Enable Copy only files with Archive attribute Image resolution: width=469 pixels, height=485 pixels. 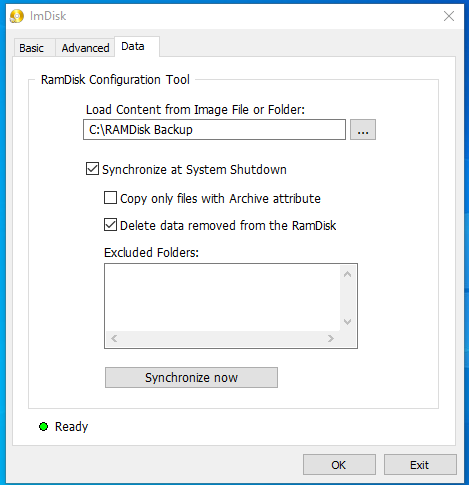(x=110, y=198)
